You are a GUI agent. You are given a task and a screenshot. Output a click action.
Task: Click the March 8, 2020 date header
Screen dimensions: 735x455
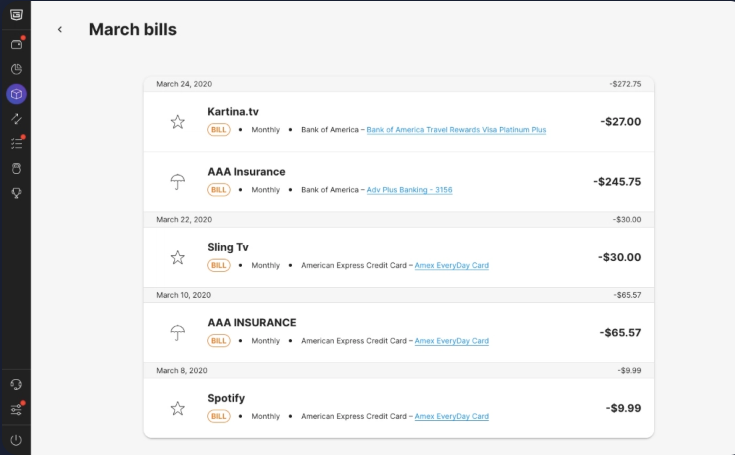(181, 370)
